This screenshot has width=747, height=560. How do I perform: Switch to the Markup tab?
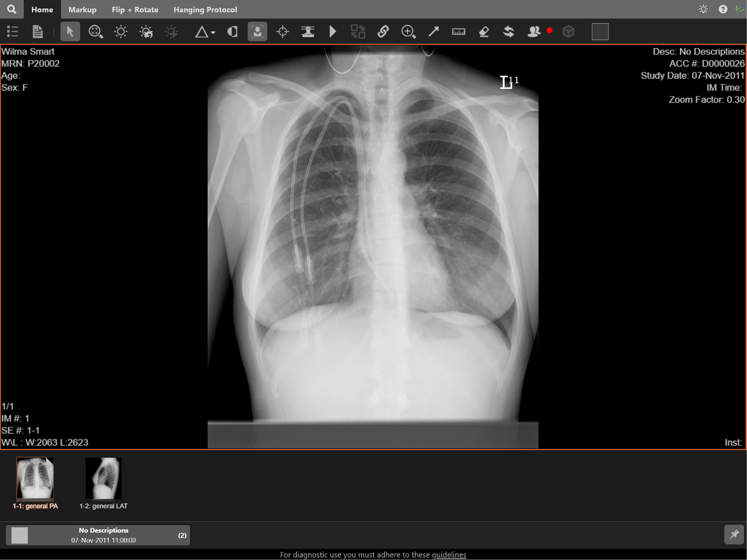tap(82, 10)
